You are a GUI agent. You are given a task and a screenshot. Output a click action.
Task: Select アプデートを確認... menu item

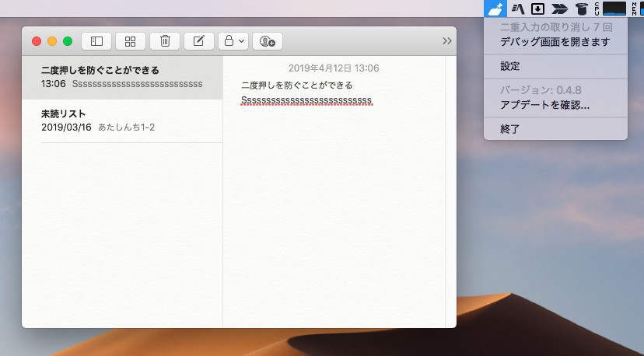point(555,105)
